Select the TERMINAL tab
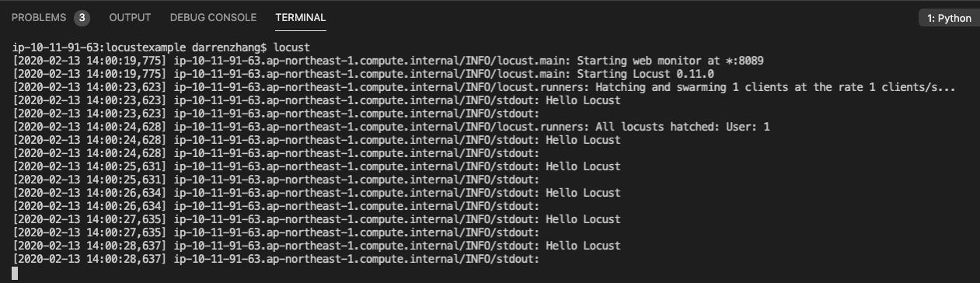The height and width of the screenshot is (283, 980). point(300,17)
